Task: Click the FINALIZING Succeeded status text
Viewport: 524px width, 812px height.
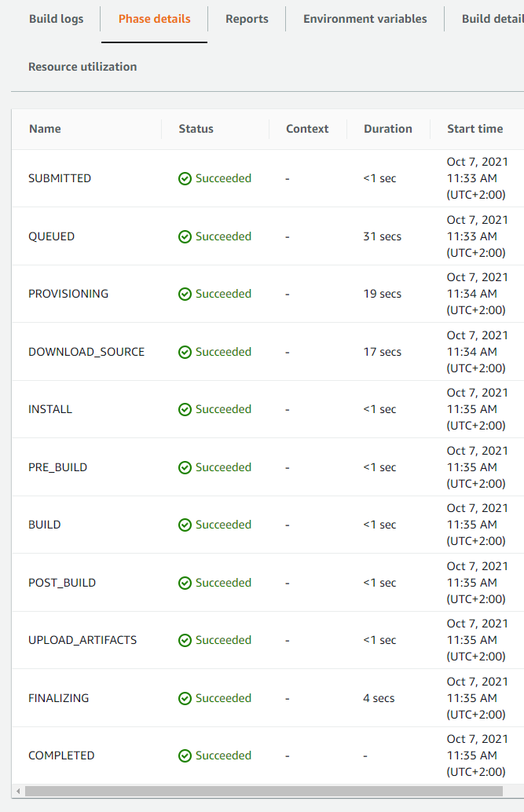Action: click(223, 698)
